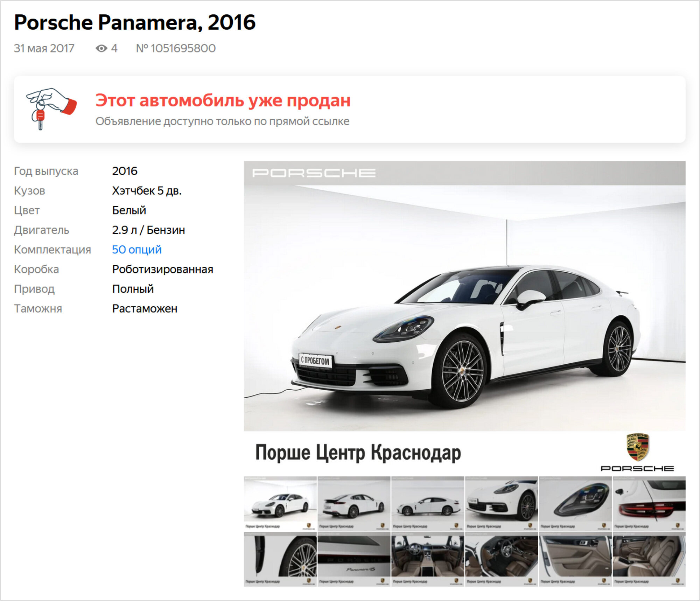
Task: Select the brown rear seats thumbnail
Action: (649, 559)
